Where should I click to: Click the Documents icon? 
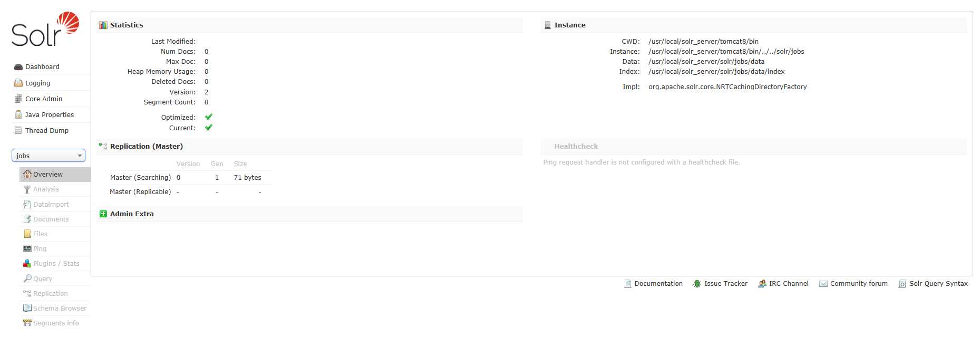tap(27, 219)
